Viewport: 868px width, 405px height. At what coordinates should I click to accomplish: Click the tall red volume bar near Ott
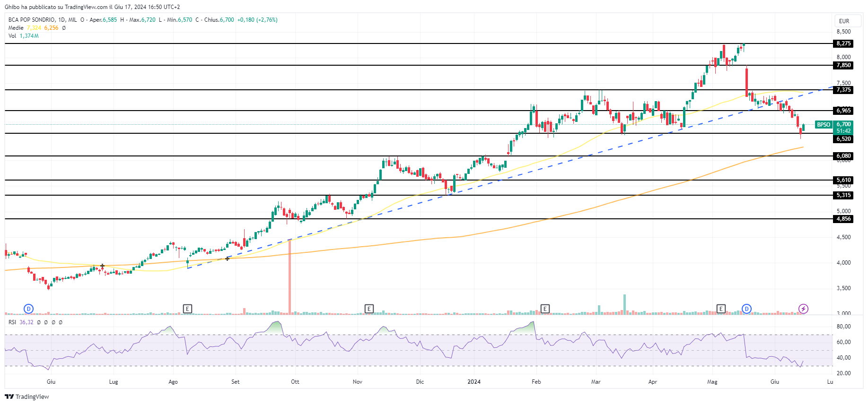pos(289,277)
